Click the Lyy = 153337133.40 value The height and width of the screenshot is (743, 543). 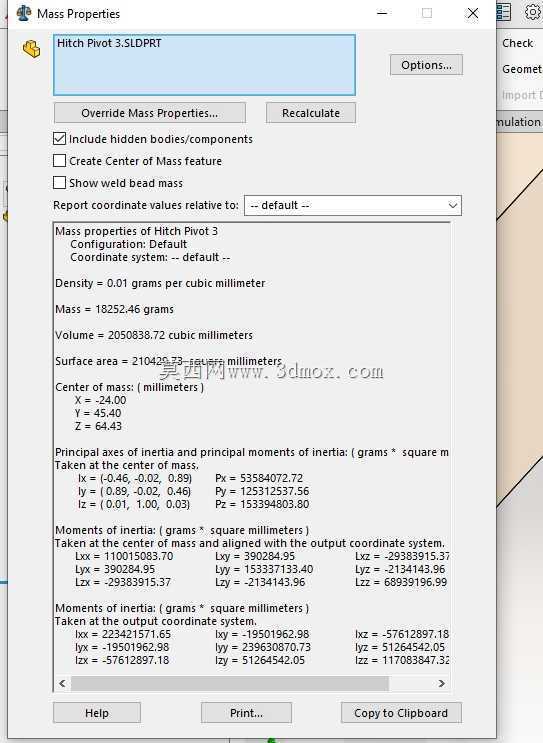(264, 569)
